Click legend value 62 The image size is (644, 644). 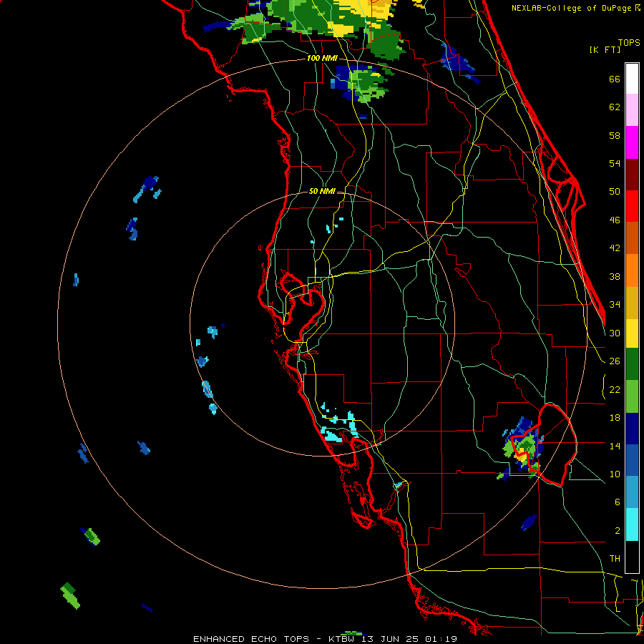point(615,107)
